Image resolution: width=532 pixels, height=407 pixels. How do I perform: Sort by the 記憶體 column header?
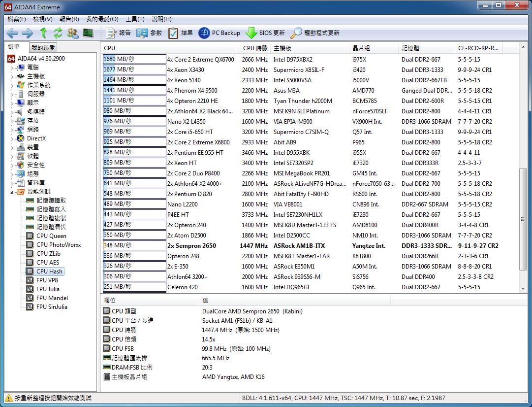(427, 48)
